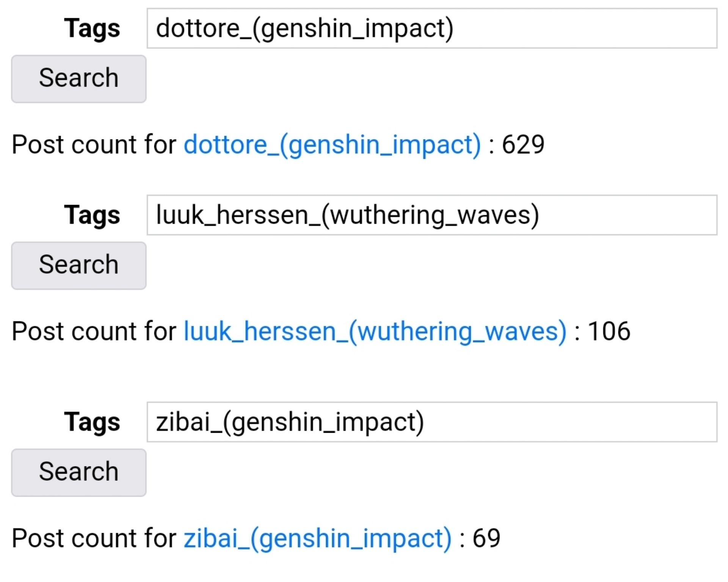Click the Search button below the zibai tags field
The image size is (728, 582).
79,472
